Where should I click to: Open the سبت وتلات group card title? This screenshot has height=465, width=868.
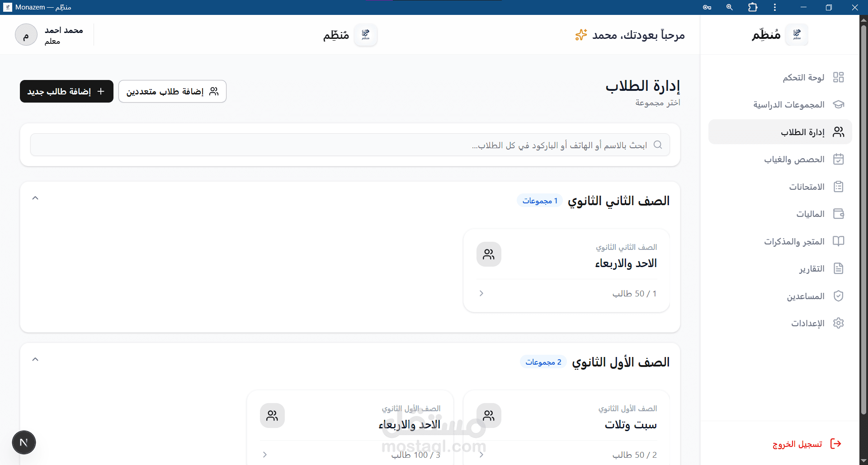(x=631, y=425)
